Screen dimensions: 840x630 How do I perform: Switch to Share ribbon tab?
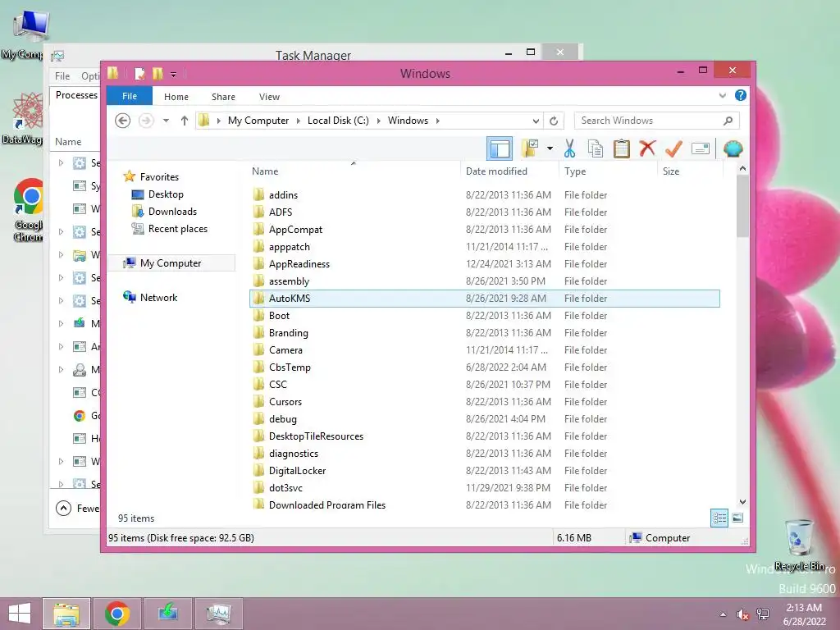(223, 97)
